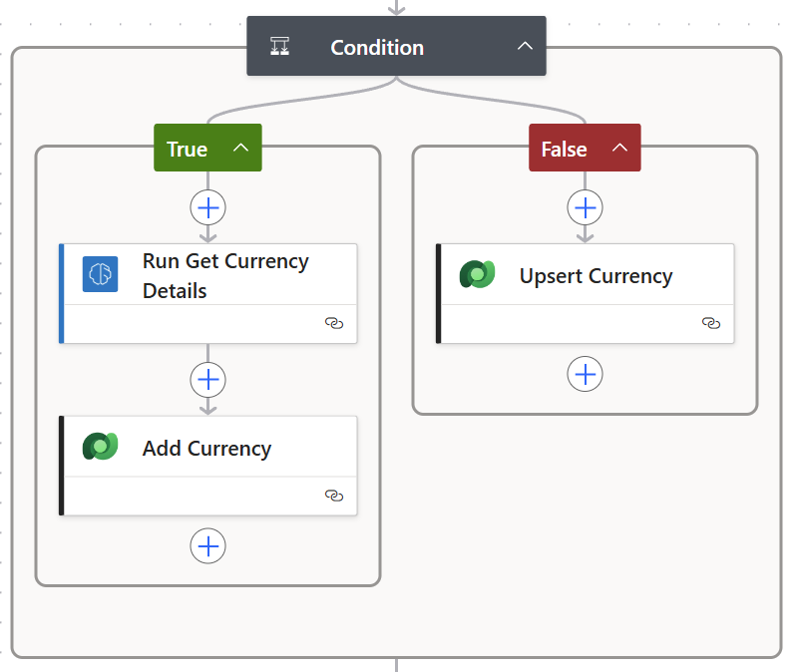Collapse the Condition block

click(525, 46)
